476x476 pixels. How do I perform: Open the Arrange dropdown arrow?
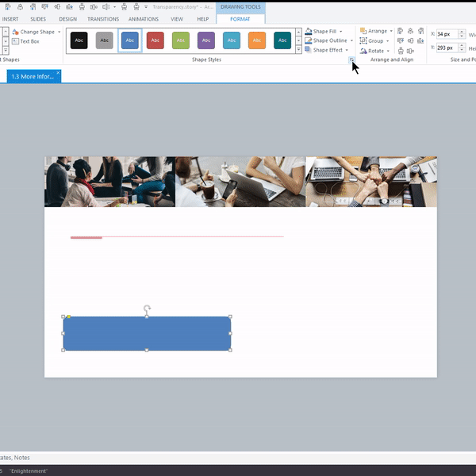[x=391, y=31]
